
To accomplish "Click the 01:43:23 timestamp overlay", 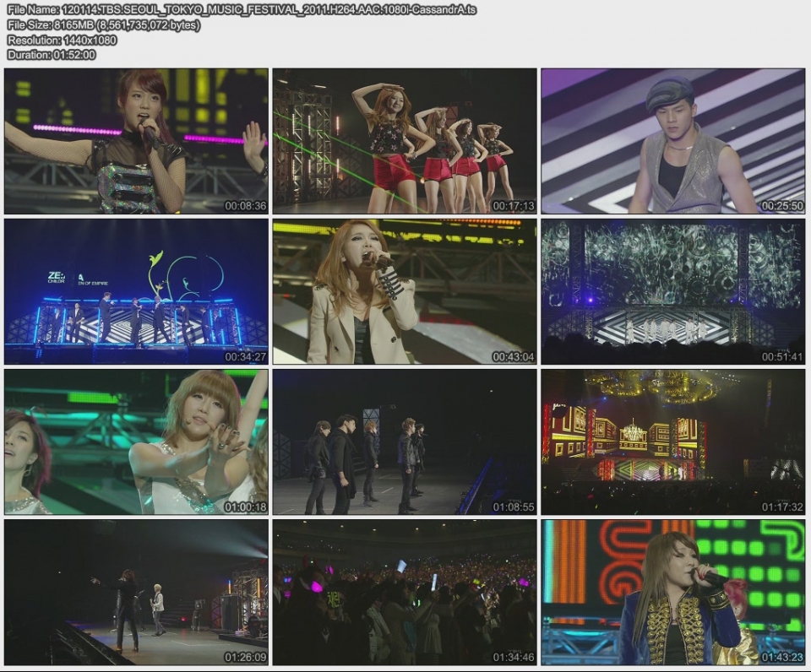I will coord(785,659).
